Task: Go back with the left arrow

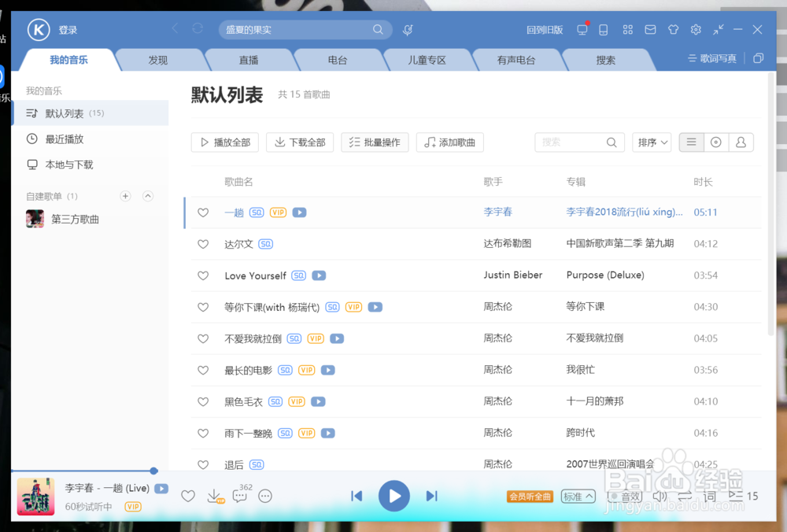Action: click(x=175, y=28)
